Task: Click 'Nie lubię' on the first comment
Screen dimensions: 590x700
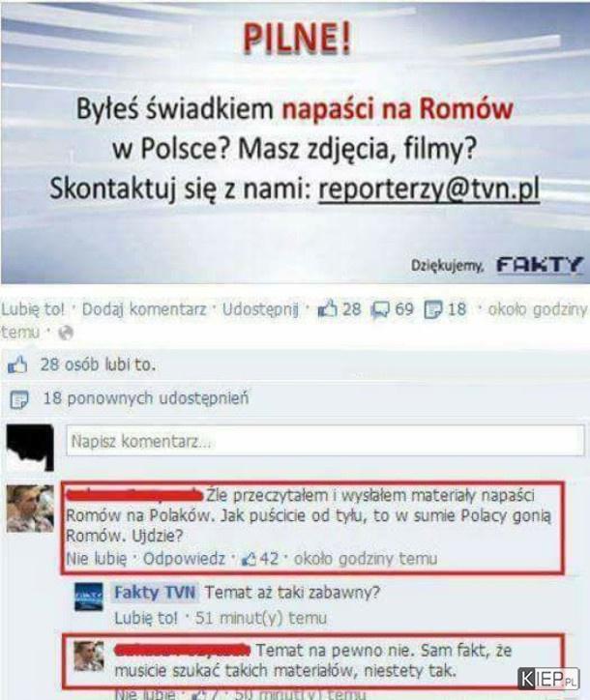Action: click(x=97, y=559)
